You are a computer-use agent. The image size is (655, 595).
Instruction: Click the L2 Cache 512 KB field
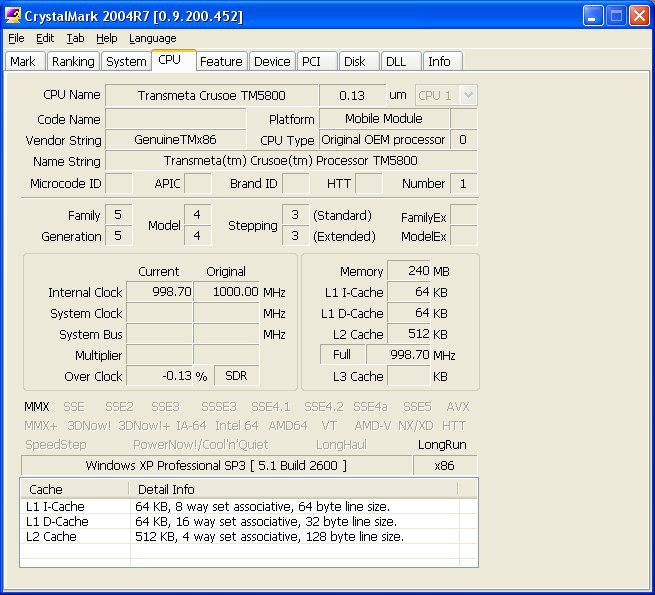(409, 333)
